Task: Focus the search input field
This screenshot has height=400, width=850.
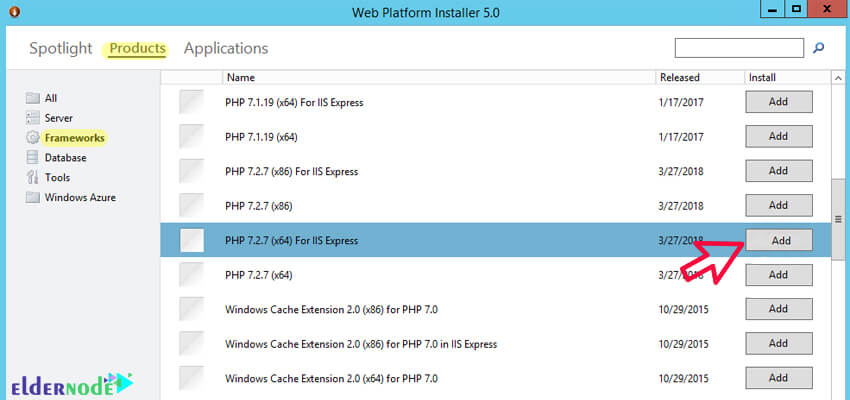Action: pyautogui.click(x=739, y=48)
